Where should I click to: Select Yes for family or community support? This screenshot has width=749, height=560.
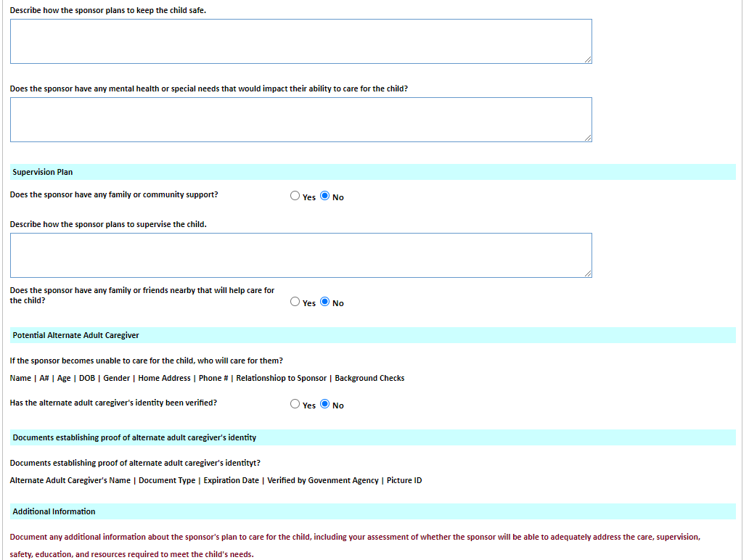point(295,196)
